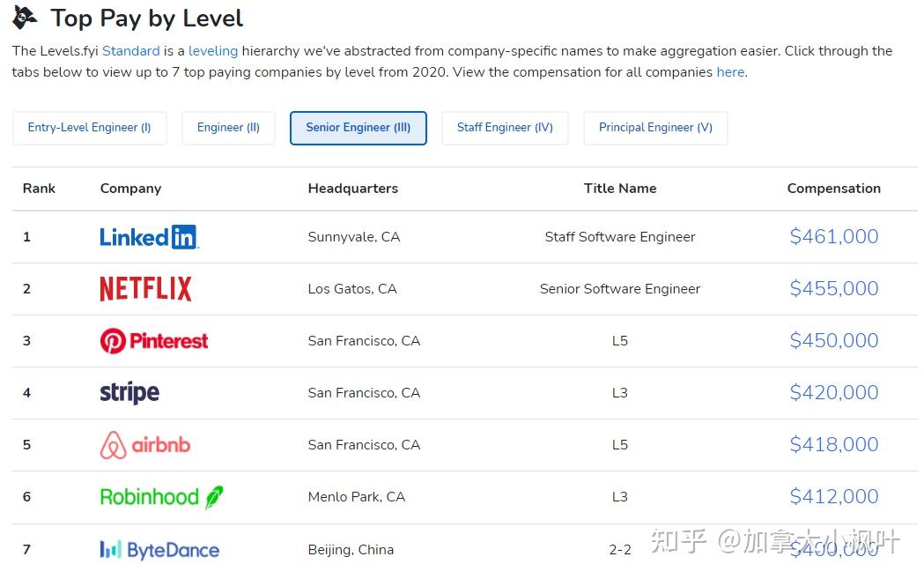Click the Levels.fyi logo beside the heading

[25, 17]
